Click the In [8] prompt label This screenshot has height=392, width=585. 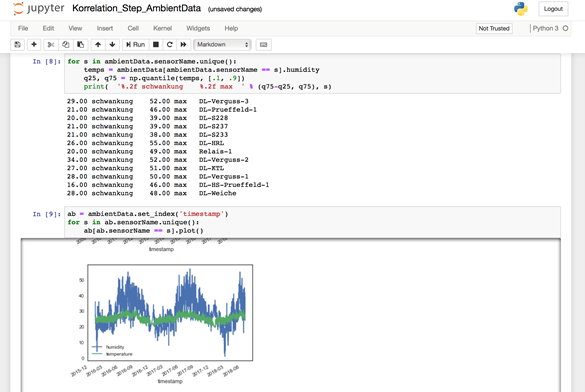(46, 62)
